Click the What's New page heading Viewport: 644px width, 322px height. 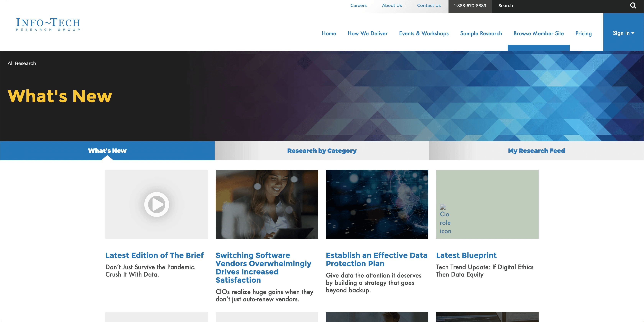60,96
